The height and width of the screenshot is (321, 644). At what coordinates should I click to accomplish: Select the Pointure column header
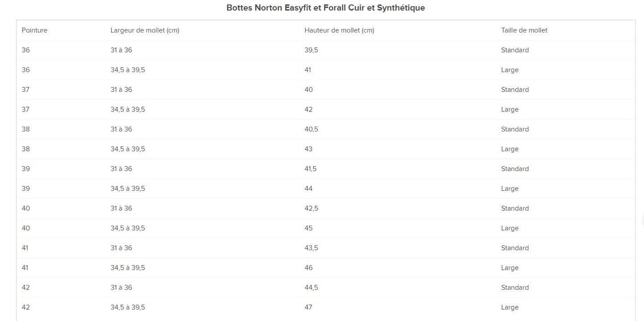point(34,30)
